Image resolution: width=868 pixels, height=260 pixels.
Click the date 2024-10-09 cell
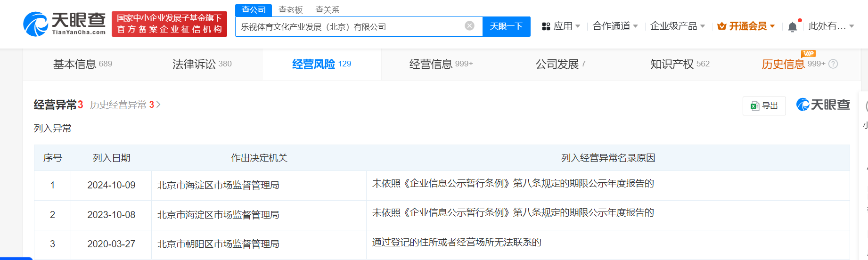(x=111, y=185)
